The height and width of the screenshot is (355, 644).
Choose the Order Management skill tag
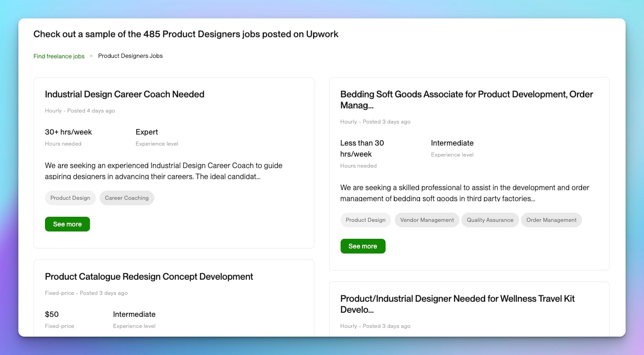pyautogui.click(x=551, y=220)
